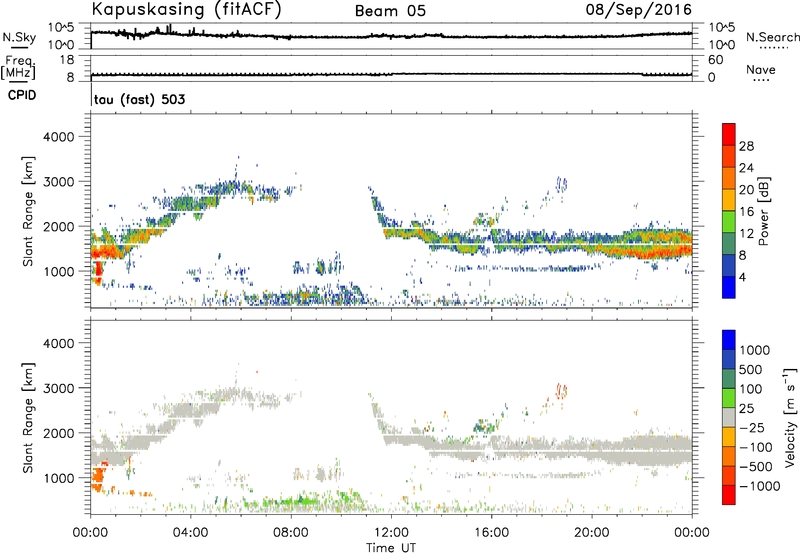Screen dimensions: 800x554
Task: Click the 20 label on power colorbar
Action: click(x=746, y=190)
